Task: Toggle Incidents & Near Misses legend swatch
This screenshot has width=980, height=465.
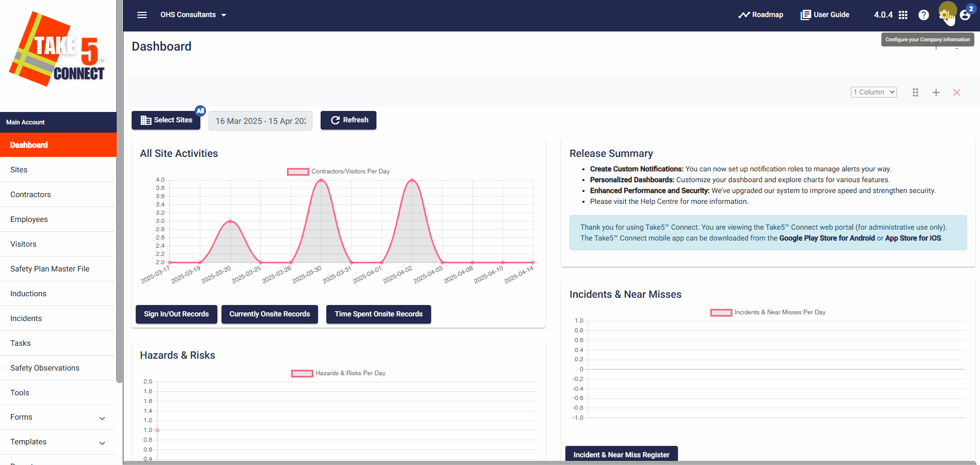Action: (721, 313)
